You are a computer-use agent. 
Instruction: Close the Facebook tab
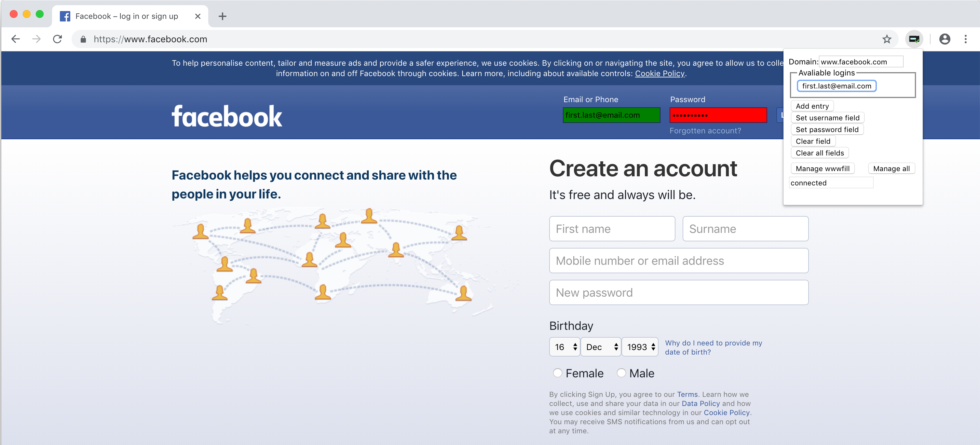198,16
